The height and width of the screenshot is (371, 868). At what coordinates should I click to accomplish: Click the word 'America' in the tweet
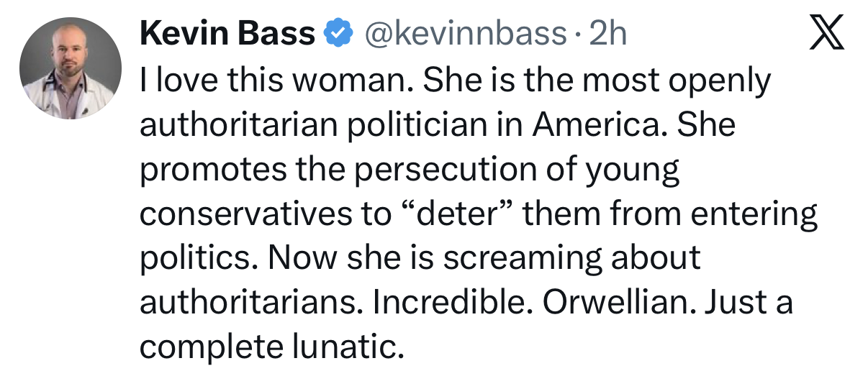click(597, 125)
